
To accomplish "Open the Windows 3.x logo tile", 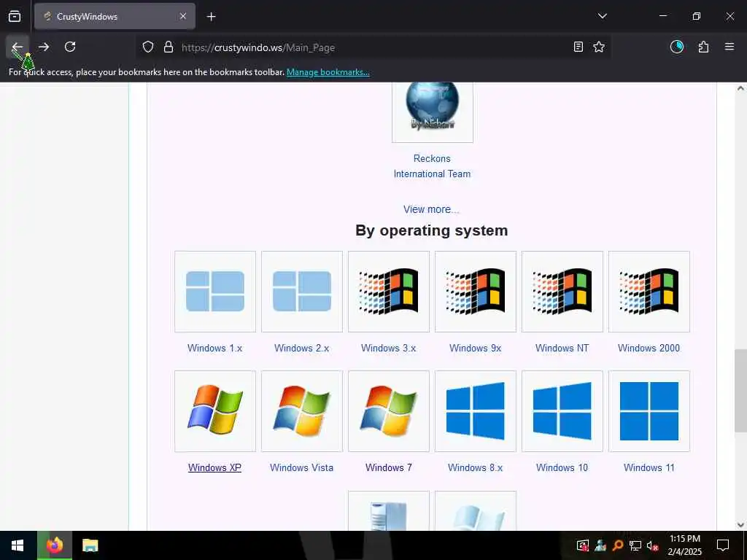I will tap(389, 292).
